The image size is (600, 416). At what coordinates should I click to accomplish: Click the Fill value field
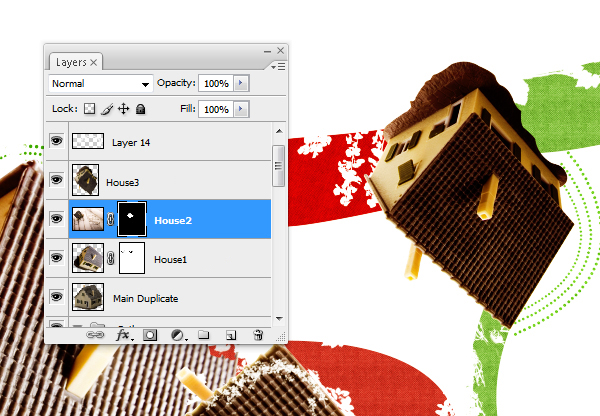216,109
